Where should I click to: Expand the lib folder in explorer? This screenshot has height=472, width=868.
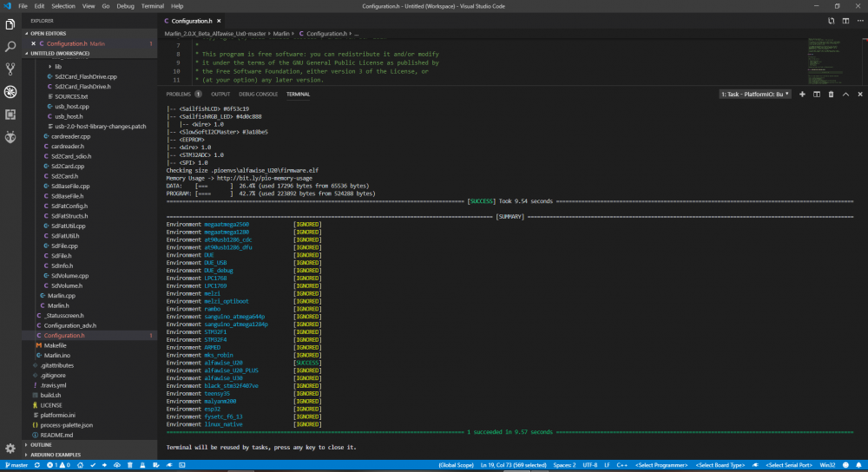pyautogui.click(x=57, y=67)
